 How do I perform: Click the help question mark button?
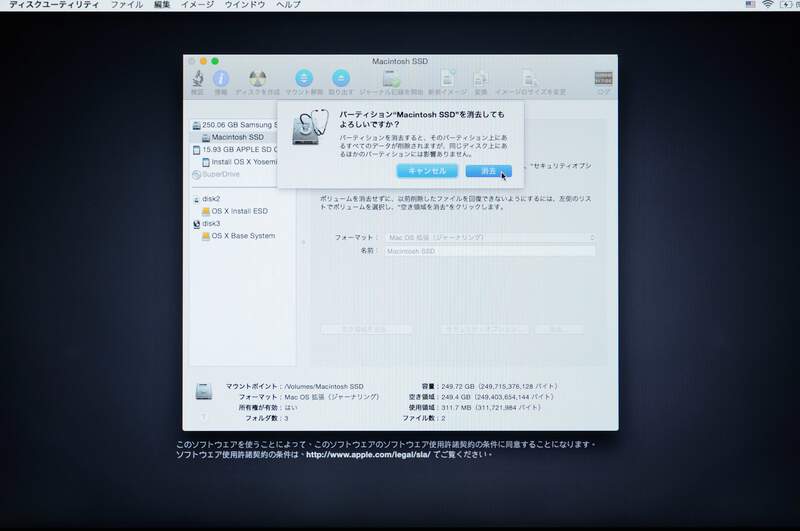pyautogui.click(x=203, y=417)
